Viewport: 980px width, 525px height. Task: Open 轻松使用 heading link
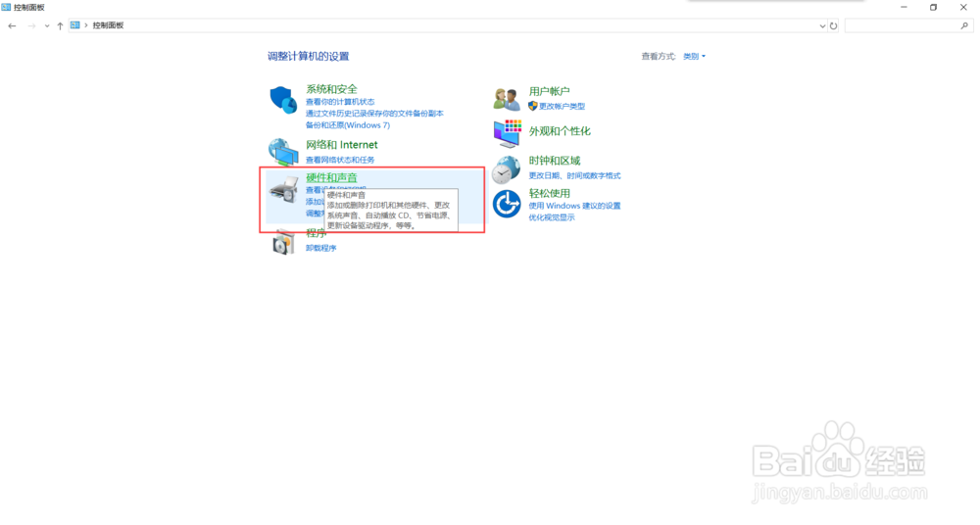pyautogui.click(x=550, y=193)
